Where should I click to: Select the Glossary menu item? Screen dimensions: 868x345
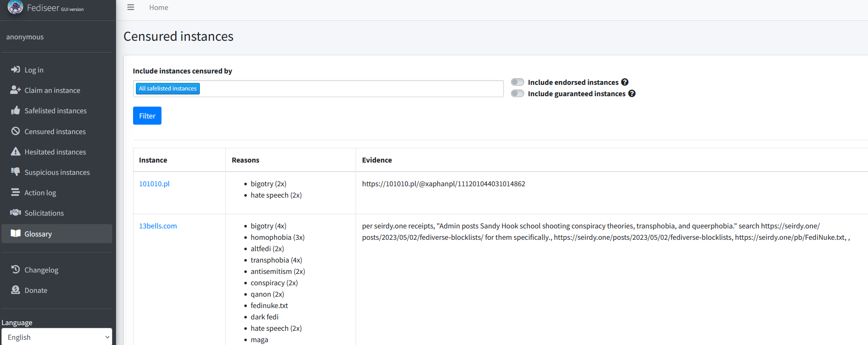57,234
